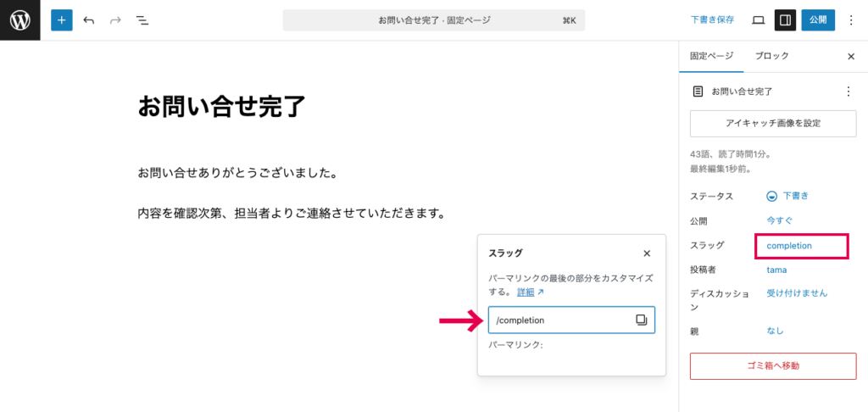The image size is (868, 412).
Task: Open the top-right options kebab menu
Action: pyautogui.click(x=851, y=20)
